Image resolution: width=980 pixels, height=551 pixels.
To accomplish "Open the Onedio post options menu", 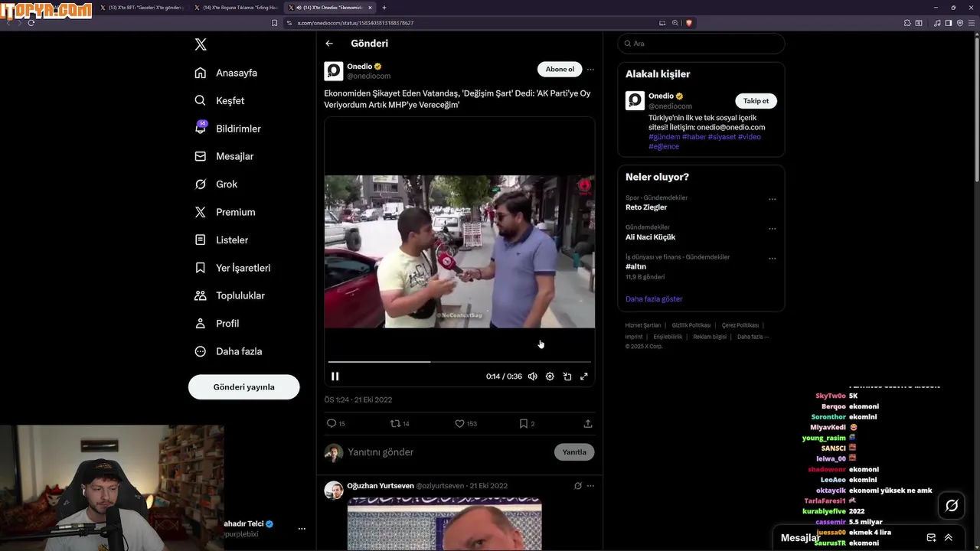I will pyautogui.click(x=590, y=70).
